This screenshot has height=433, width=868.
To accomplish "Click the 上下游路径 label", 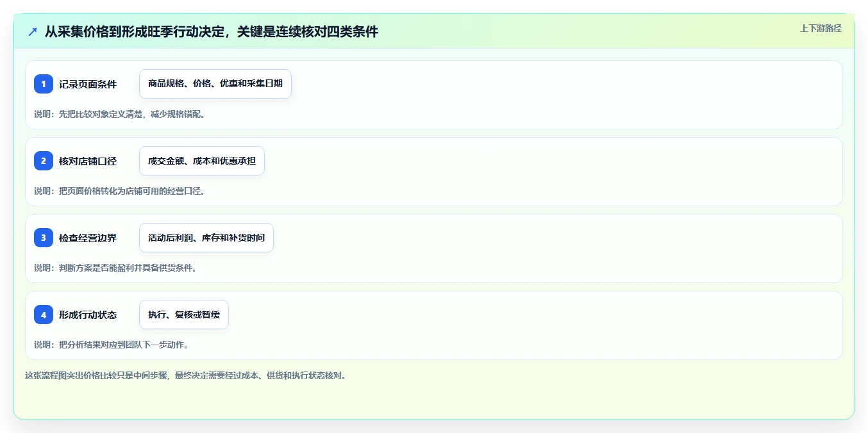I will (821, 28).
